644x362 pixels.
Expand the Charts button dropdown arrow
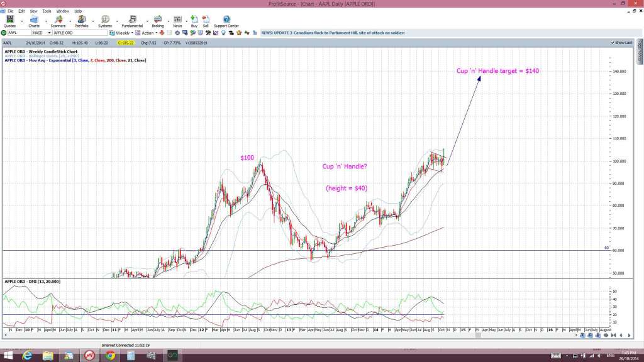click(x=45, y=21)
